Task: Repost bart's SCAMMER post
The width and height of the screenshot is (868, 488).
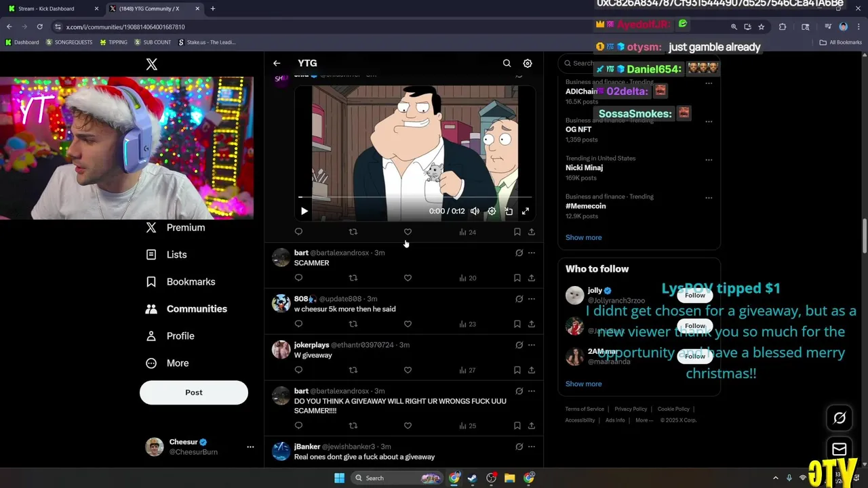Action: [x=353, y=278]
